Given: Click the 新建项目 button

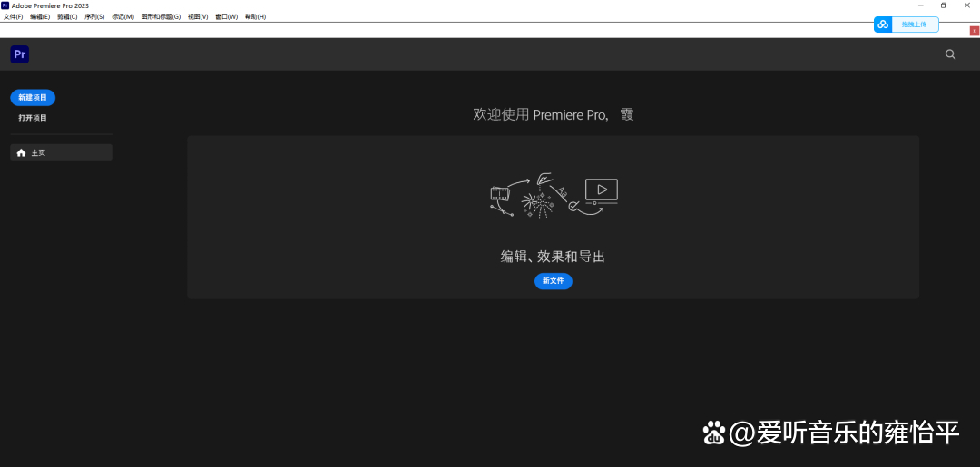Looking at the screenshot, I should 33,97.
